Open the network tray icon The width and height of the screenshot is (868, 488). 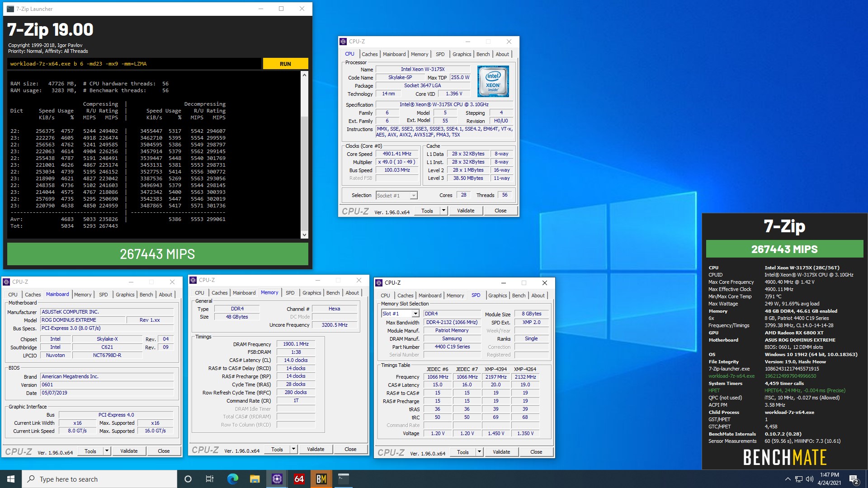point(799,479)
